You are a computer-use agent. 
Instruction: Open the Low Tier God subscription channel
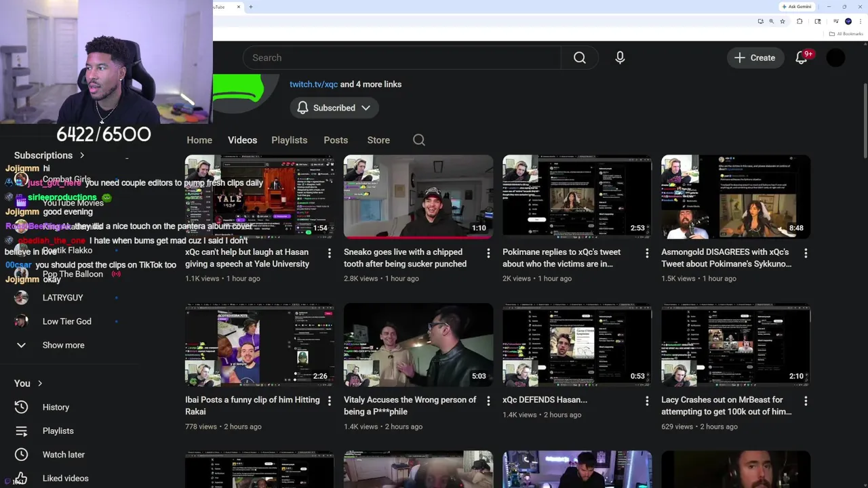(x=66, y=321)
